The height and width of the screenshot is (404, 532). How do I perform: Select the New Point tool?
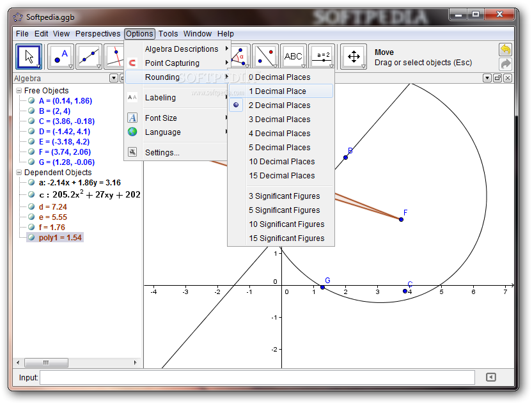click(61, 57)
